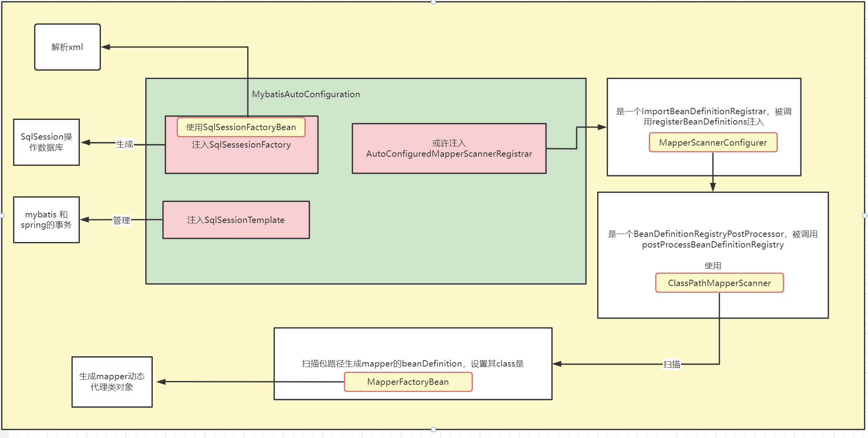Image resolution: width=868 pixels, height=438 pixels.
Task: Click the BeanDefinitionRegistryPostProcessor description text
Action: pos(713,239)
